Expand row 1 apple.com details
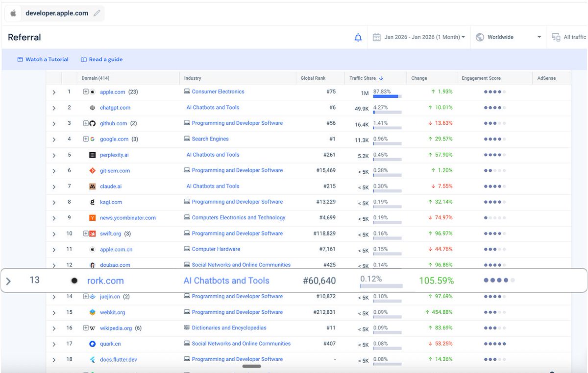This screenshot has width=588, height=373. click(54, 92)
